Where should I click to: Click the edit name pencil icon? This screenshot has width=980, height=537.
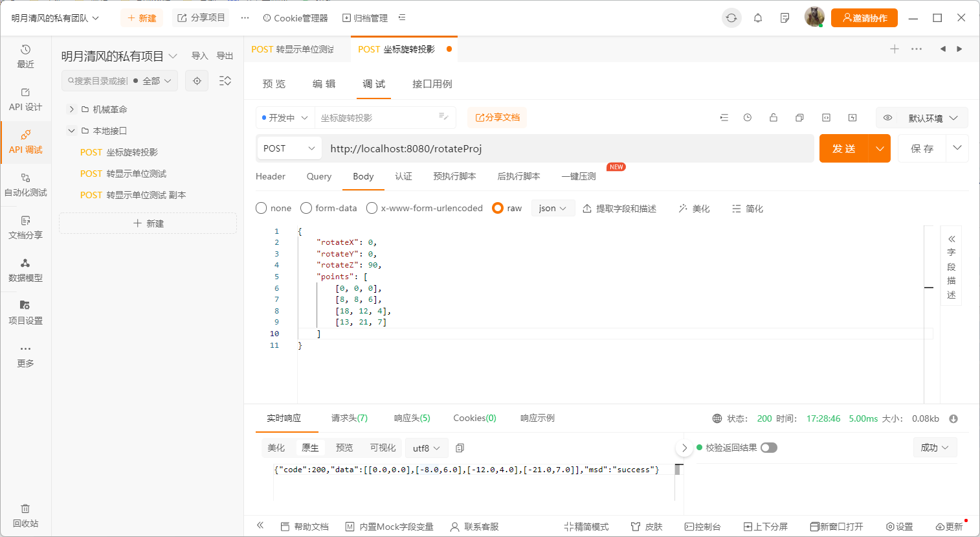pos(443,117)
